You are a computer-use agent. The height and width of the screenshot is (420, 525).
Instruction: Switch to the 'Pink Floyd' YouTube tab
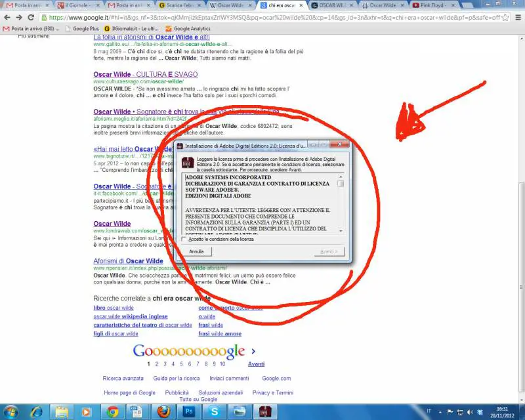point(434,5)
